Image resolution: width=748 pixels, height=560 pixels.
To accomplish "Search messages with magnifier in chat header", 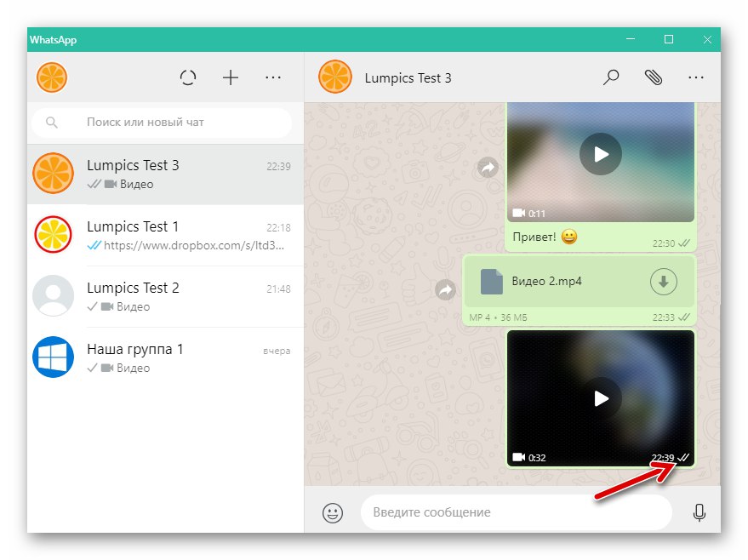I will 611,77.
